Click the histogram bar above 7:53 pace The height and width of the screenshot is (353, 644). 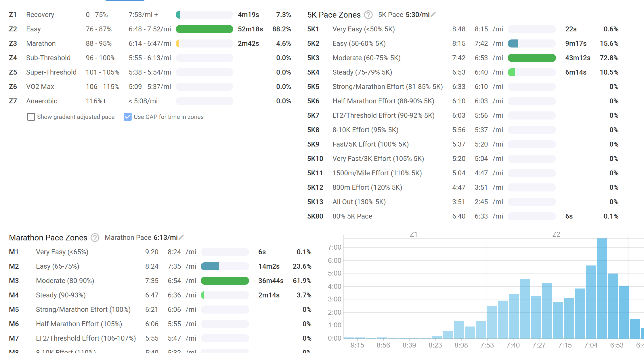[x=492, y=322]
